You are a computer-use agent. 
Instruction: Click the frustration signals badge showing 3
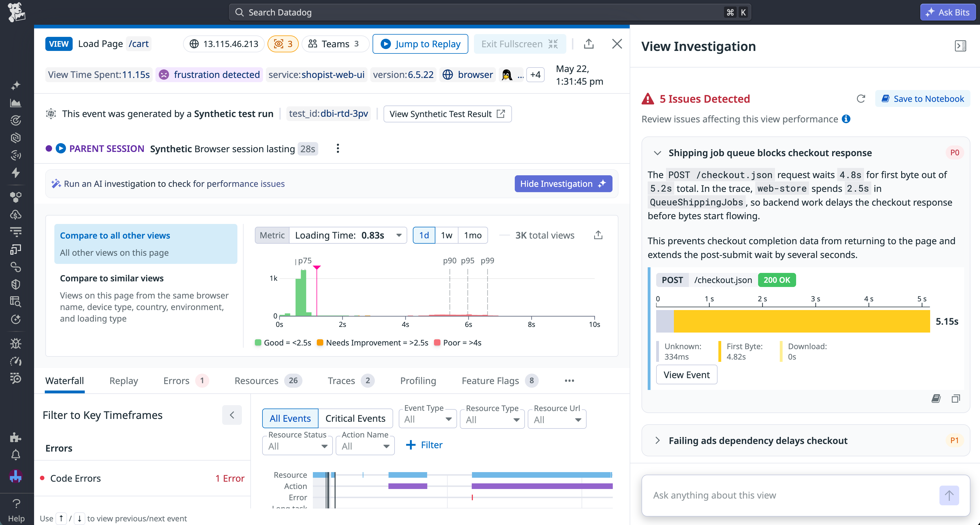tap(283, 44)
